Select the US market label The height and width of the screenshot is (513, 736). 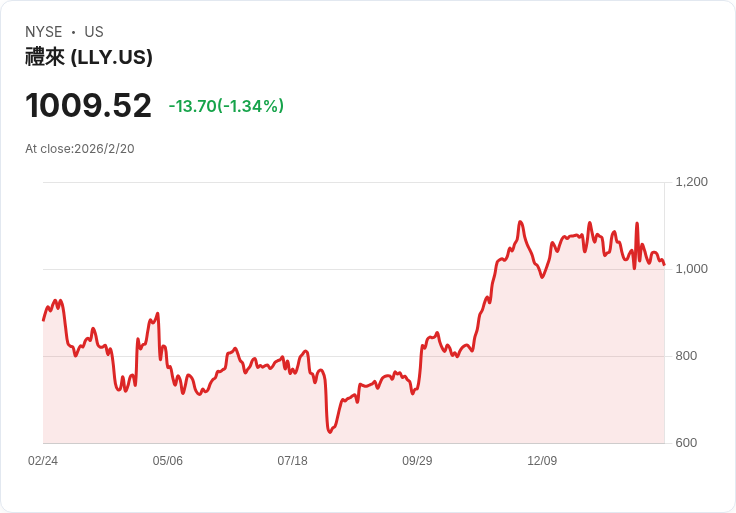pos(94,32)
